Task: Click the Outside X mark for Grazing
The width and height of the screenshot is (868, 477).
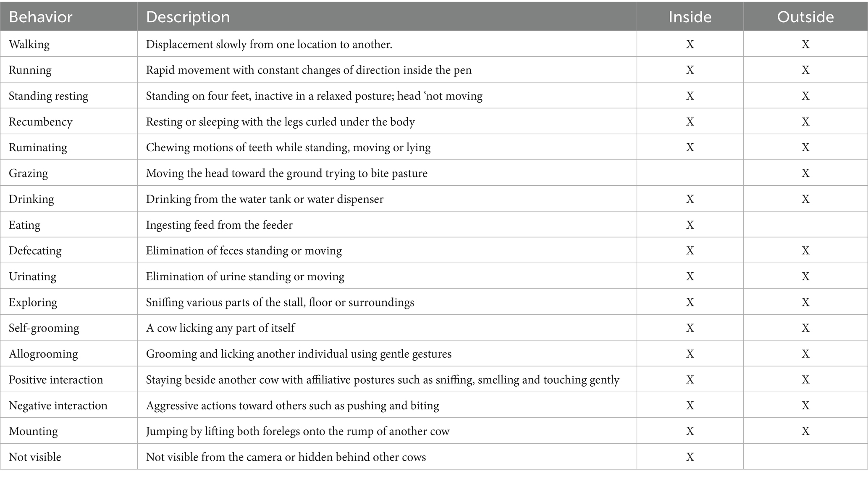Action: point(805,173)
